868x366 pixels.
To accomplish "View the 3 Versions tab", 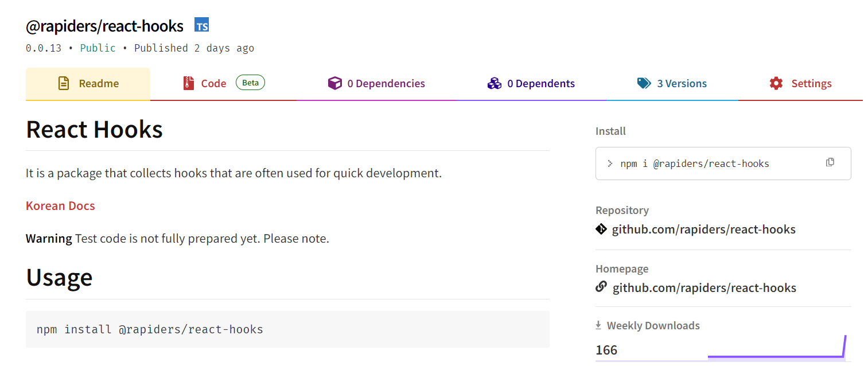I will click(x=672, y=84).
